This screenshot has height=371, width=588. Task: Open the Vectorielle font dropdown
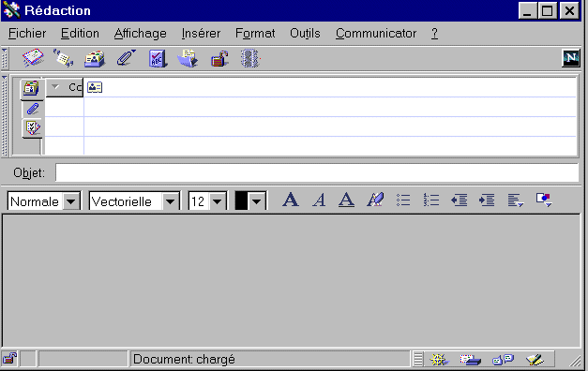coord(170,201)
